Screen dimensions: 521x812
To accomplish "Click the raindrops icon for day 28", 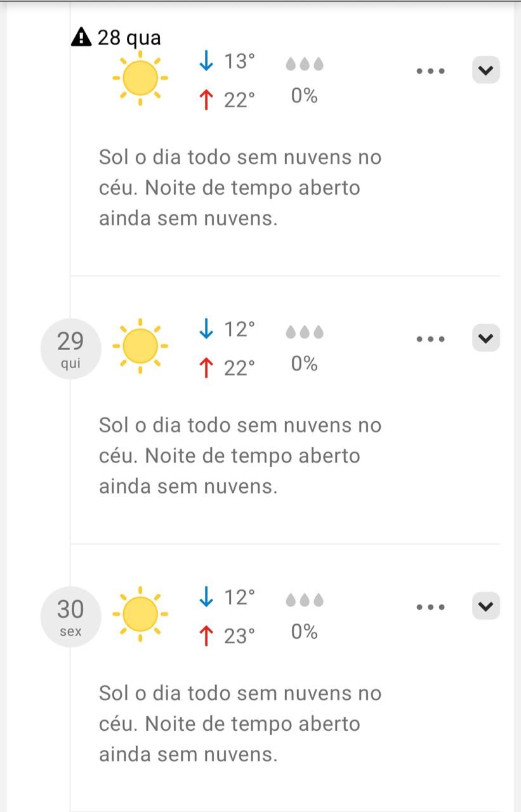I will (x=304, y=64).
